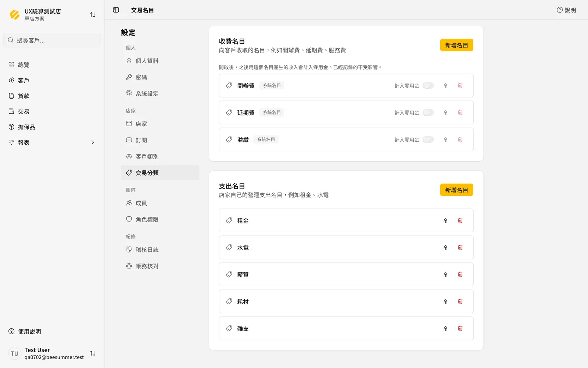Click the 交易名目 page title
Screen dimensions: 588x368
pyautogui.click(x=143, y=10)
